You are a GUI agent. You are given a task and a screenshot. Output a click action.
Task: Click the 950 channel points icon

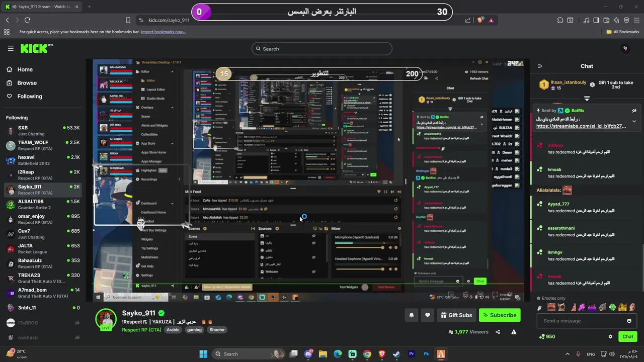point(541,336)
